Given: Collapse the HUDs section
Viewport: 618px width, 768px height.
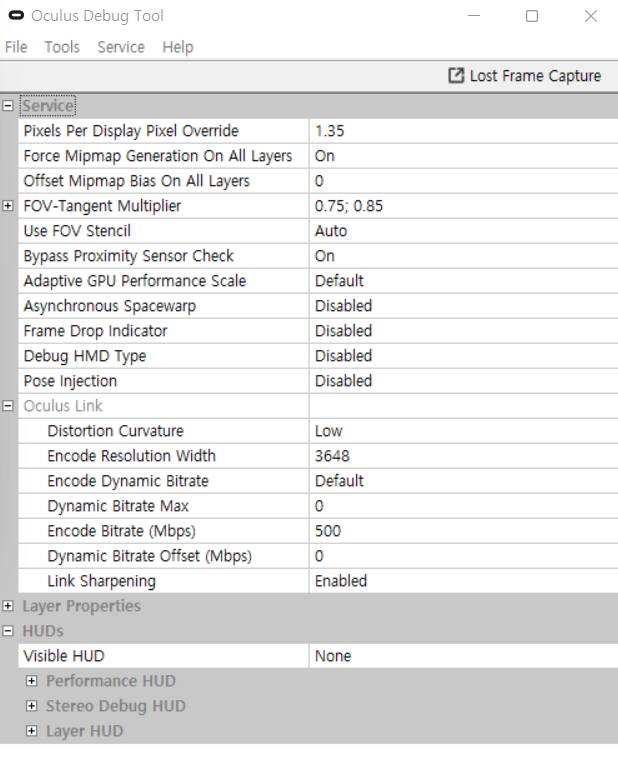Looking at the screenshot, I should point(9,631).
